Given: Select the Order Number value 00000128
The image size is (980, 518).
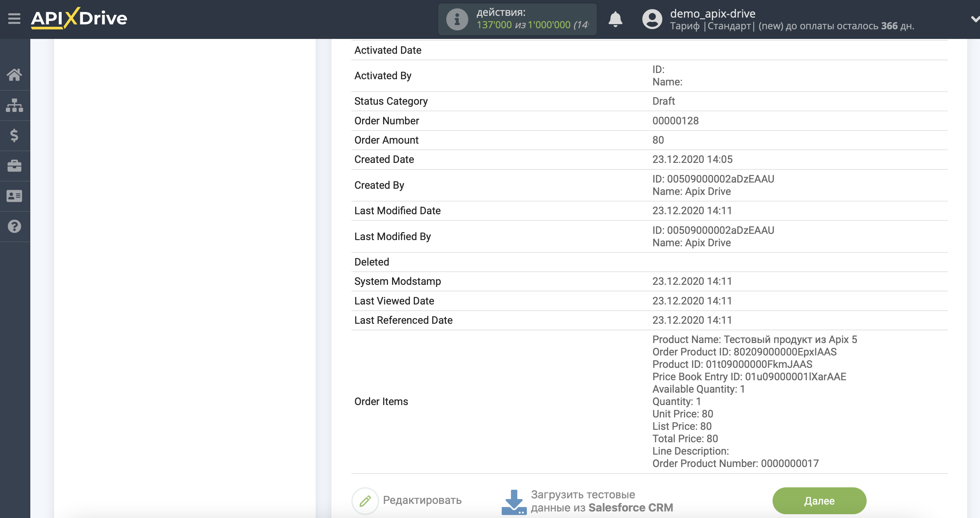Looking at the screenshot, I should pyautogui.click(x=675, y=121).
